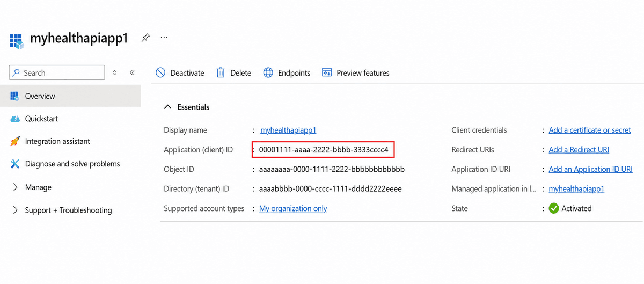Image resolution: width=644 pixels, height=284 pixels.
Task: Click Delete in the toolbar
Action: (x=241, y=73)
